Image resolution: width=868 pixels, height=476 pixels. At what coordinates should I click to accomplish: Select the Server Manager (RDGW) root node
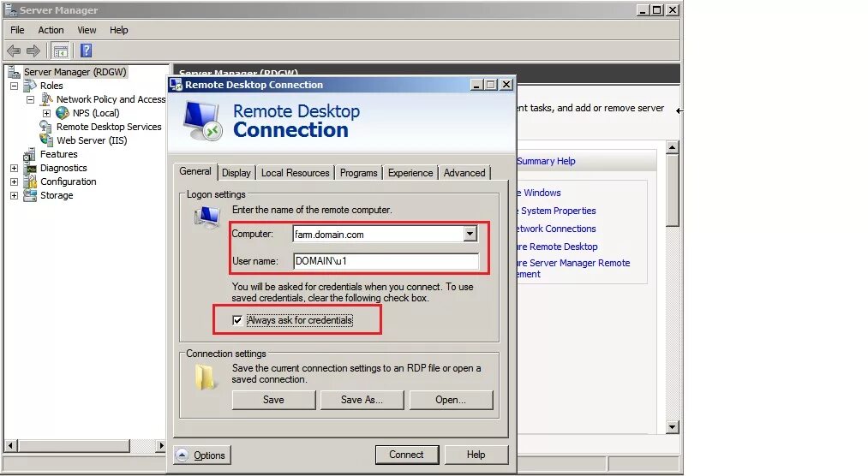pyautogui.click(x=75, y=72)
